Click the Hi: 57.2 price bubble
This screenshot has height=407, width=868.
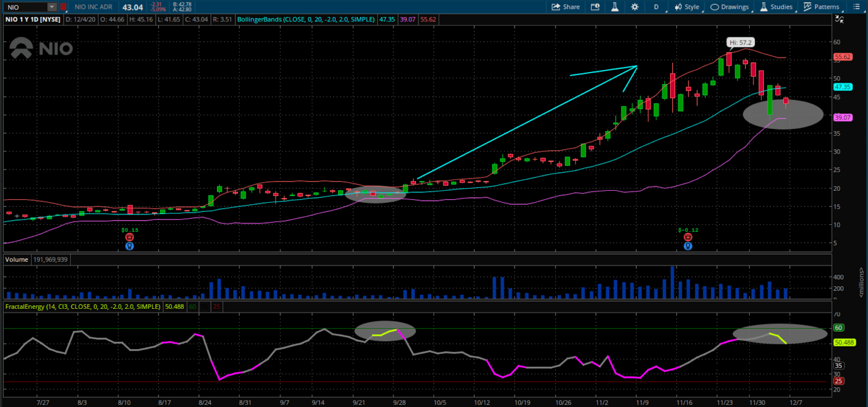tap(741, 42)
